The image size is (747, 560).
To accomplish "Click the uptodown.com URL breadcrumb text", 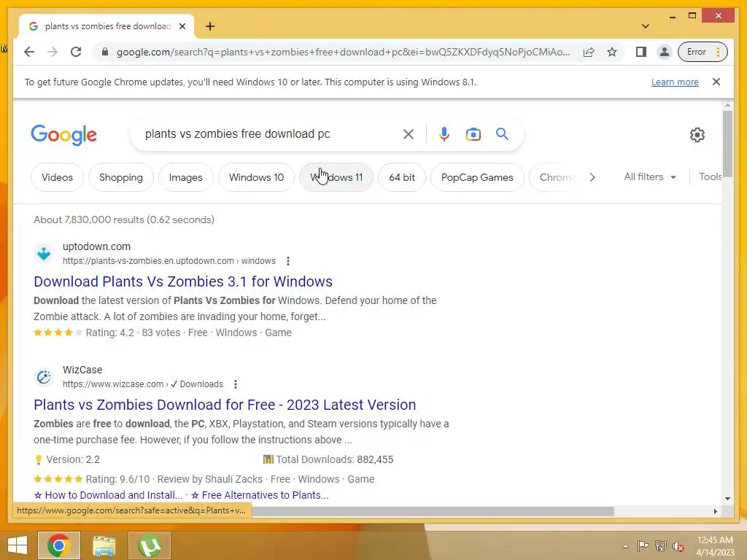I will (x=169, y=261).
